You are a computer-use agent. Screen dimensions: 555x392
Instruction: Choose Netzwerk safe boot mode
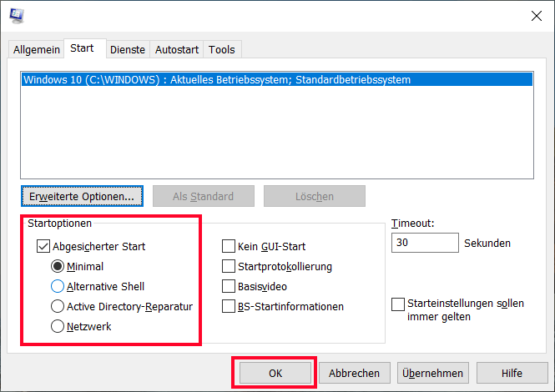pos(58,326)
